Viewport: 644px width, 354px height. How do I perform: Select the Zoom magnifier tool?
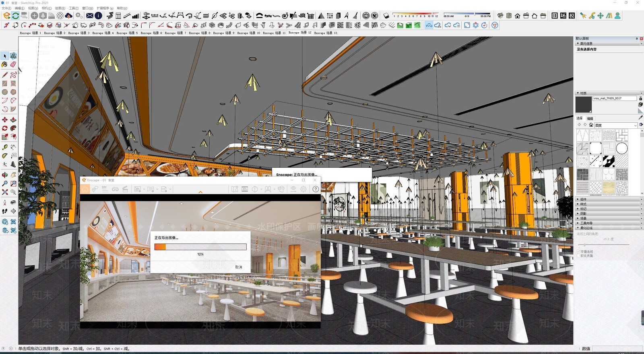click(5, 183)
